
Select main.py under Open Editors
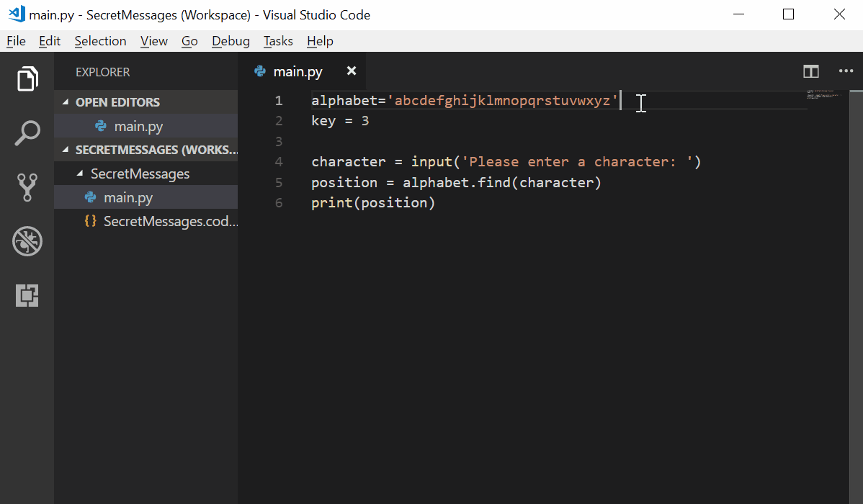tap(146, 126)
